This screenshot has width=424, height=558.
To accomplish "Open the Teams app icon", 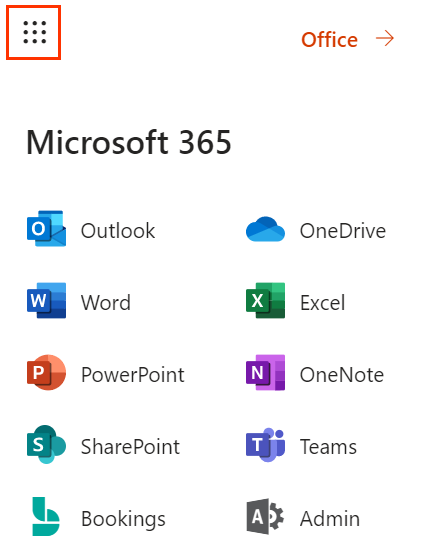I will pyautogui.click(x=265, y=445).
